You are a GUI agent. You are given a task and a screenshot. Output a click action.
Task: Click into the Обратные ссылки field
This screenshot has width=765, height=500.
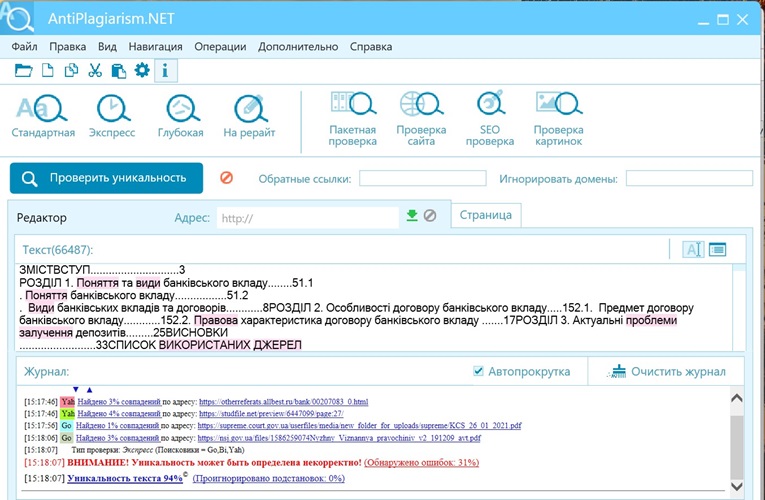[x=423, y=178]
